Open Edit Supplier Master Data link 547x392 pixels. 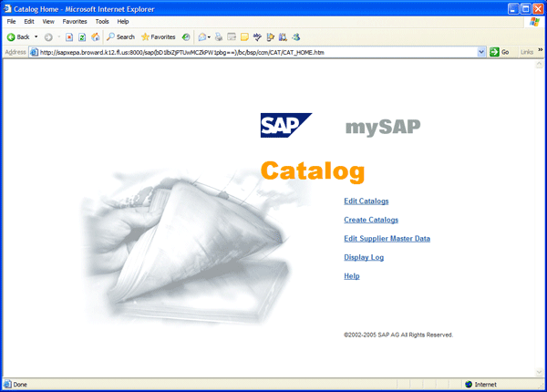(387, 239)
